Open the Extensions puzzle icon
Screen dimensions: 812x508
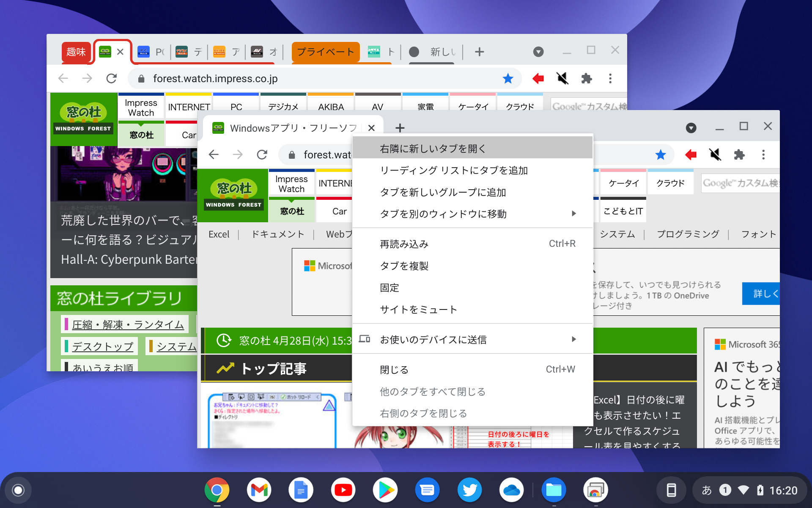click(x=740, y=155)
